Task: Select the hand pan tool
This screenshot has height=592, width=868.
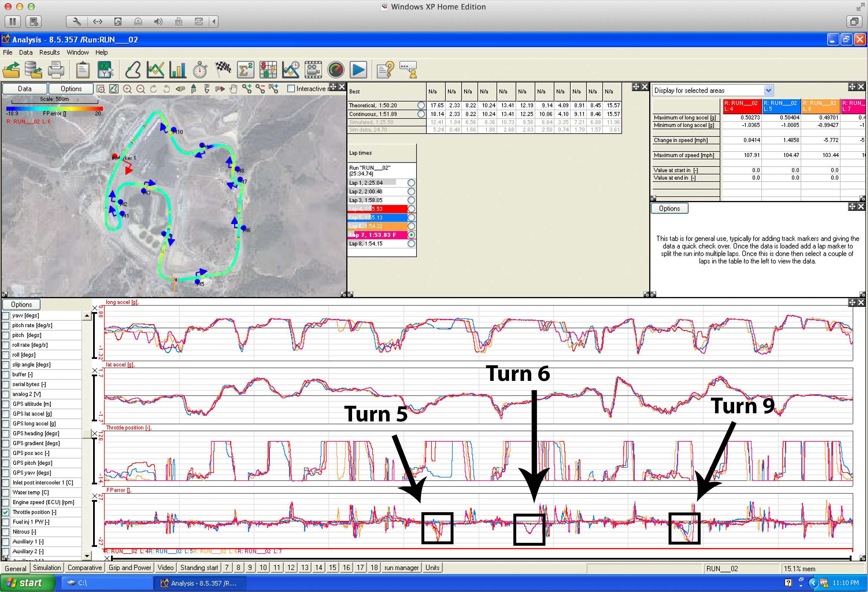Action: click(x=234, y=89)
